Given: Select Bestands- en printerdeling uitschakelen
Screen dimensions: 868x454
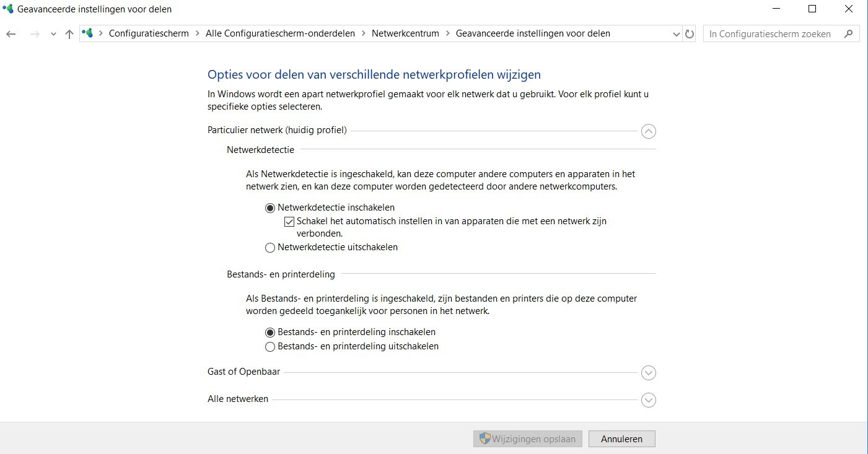Looking at the screenshot, I should 270,347.
